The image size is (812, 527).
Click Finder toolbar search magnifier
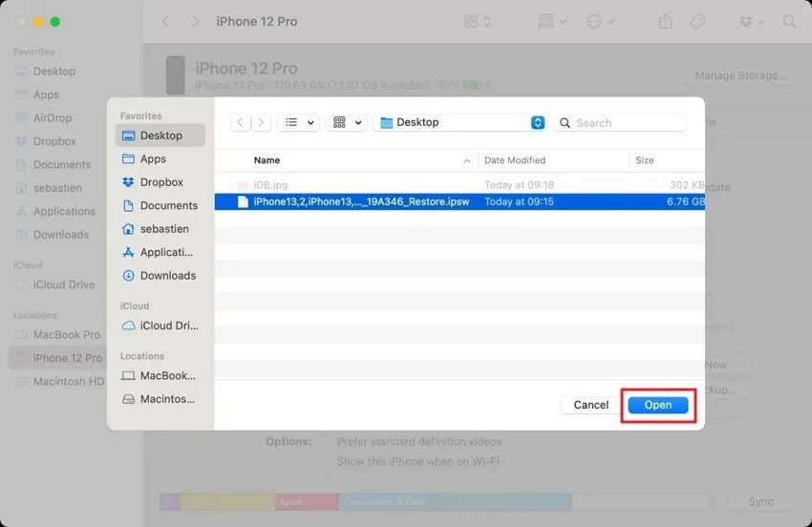coord(789,21)
